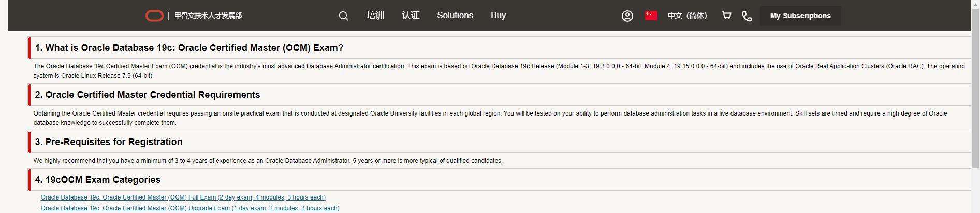The height and width of the screenshot is (213, 980).
Task: Open the user account profile icon
Action: pyautogui.click(x=627, y=16)
